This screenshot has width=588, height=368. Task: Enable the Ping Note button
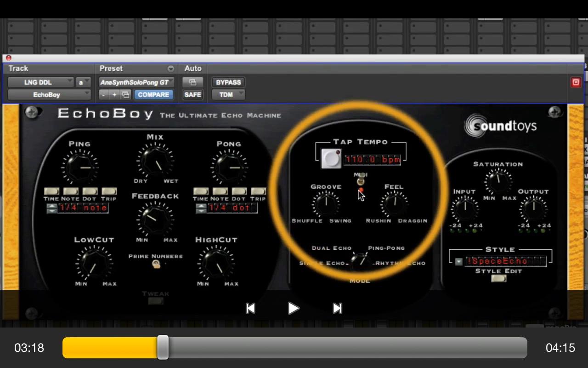click(x=70, y=191)
